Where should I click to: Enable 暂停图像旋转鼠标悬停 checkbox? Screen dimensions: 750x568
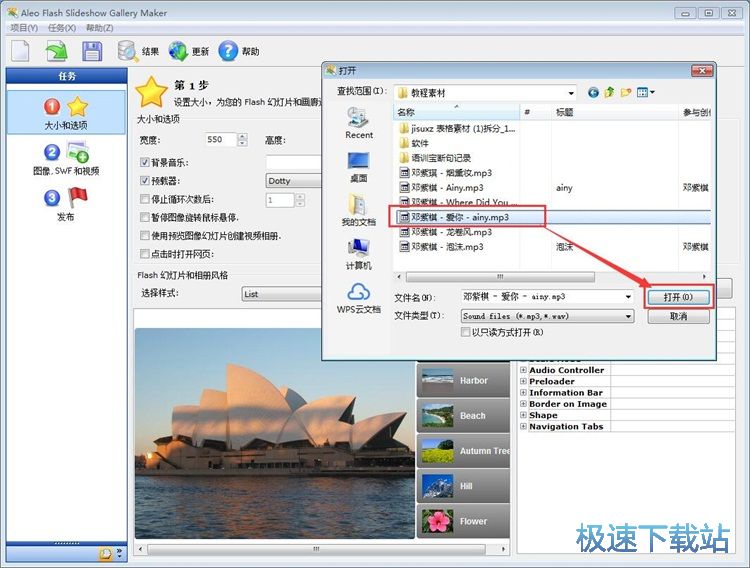tap(144, 217)
